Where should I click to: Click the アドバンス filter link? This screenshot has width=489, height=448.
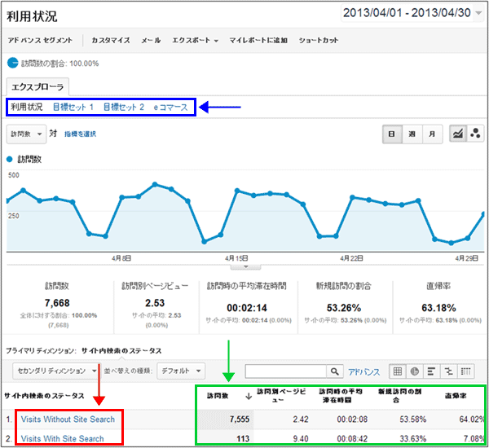(363, 372)
